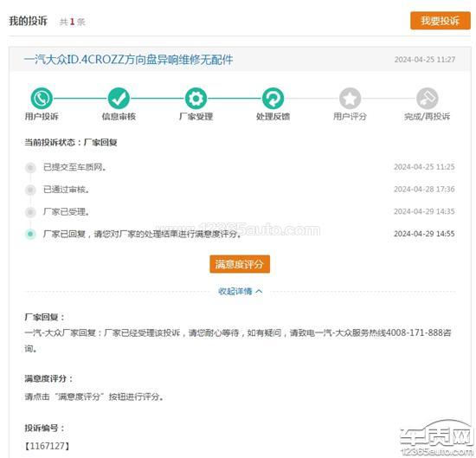
Task: Click the 已提交至车质网 entry text
Action: [74, 167]
